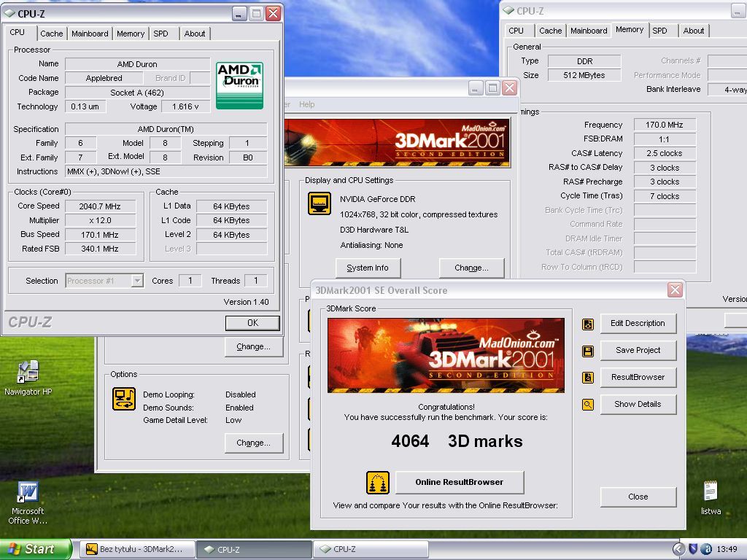
Task: Click the ResultBrowser document icon
Action: pos(588,378)
